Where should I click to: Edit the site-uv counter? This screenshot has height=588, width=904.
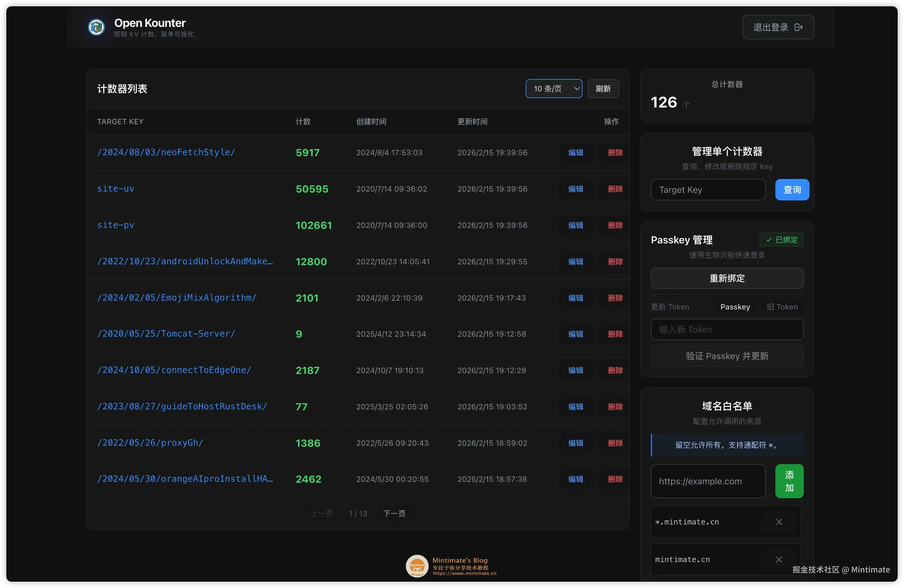pyautogui.click(x=576, y=189)
